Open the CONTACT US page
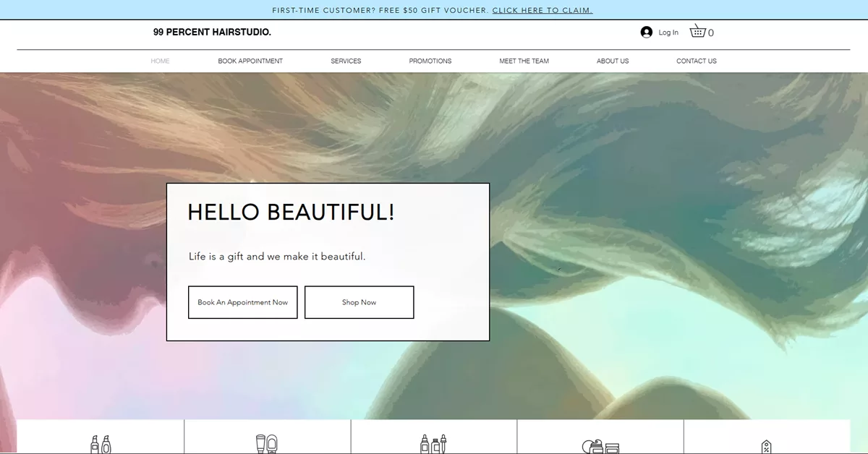 coord(697,61)
